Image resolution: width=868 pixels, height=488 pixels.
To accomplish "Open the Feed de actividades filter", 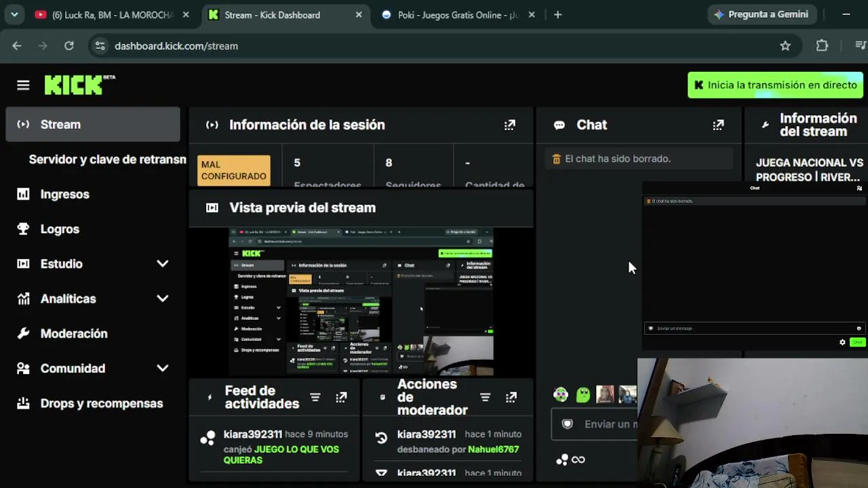I will point(315,397).
